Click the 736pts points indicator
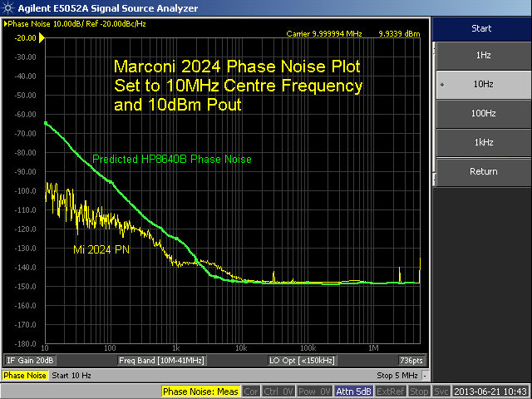Image resolution: width=532 pixels, height=399 pixels. 411,360
